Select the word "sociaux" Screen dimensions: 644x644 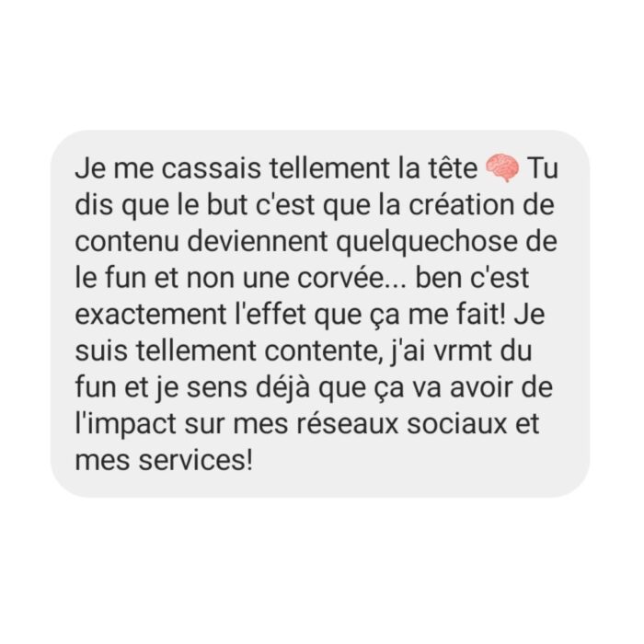coord(456,423)
